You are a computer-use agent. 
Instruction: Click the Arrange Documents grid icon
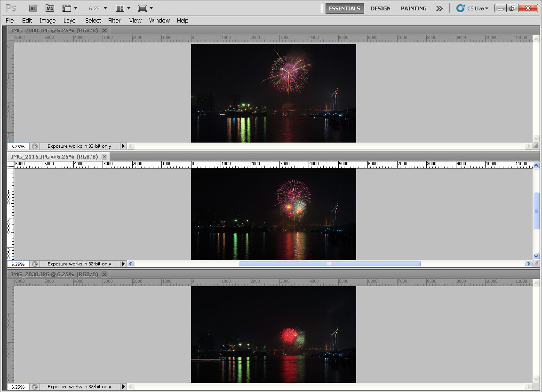click(120, 8)
